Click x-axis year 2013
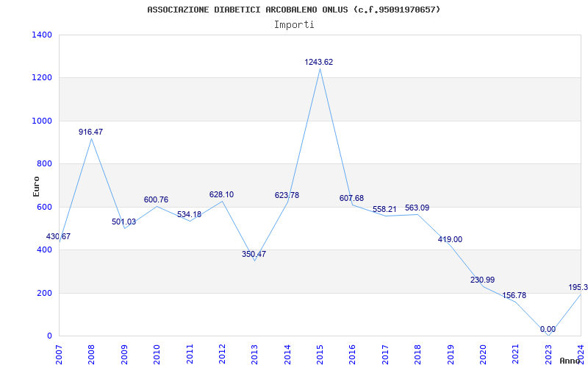The height and width of the screenshot is (368, 588). [x=254, y=355]
